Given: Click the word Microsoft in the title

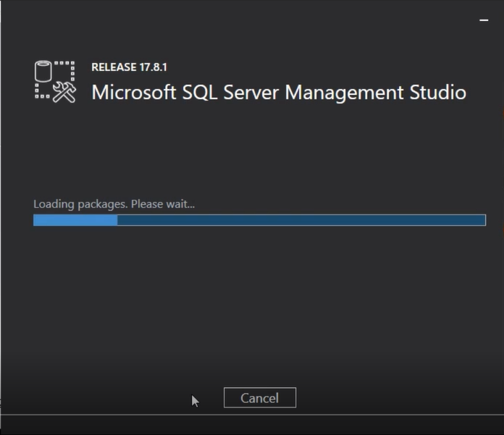Looking at the screenshot, I should click(134, 93).
